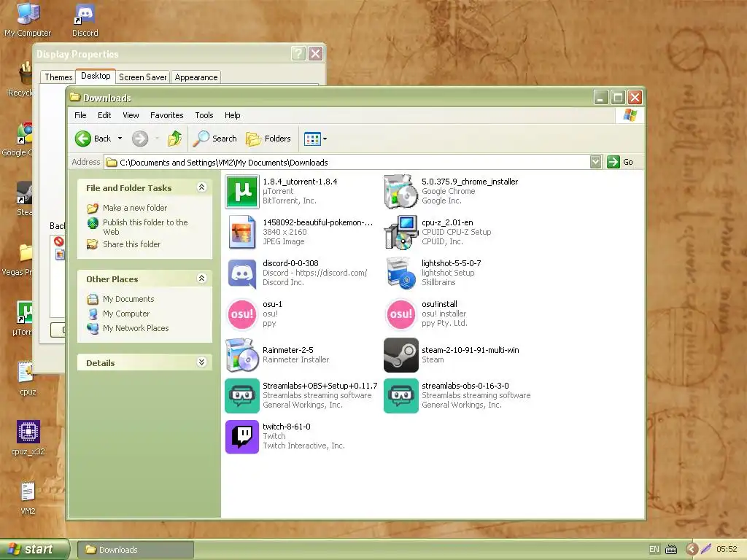The image size is (747, 560).
Task: Click the Display Properties help question button
Action: pyautogui.click(x=298, y=53)
